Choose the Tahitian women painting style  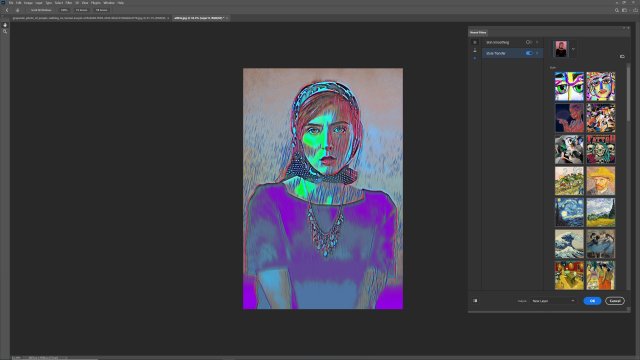tap(600, 275)
